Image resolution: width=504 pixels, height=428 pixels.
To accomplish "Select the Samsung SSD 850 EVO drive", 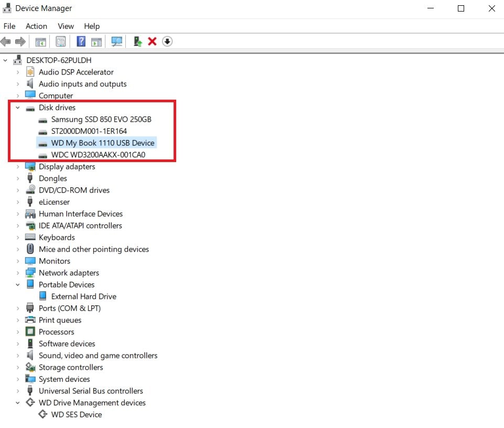I will coord(101,119).
